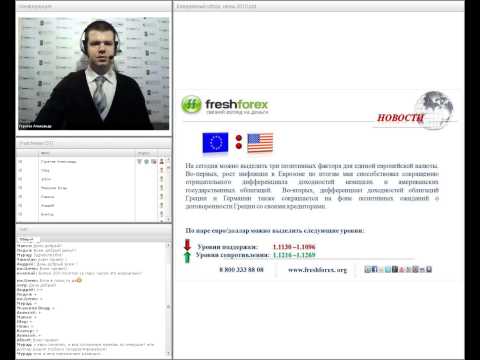Click the presenter's person icon in participants list
Screen dimensions: 480x360
(162, 162)
